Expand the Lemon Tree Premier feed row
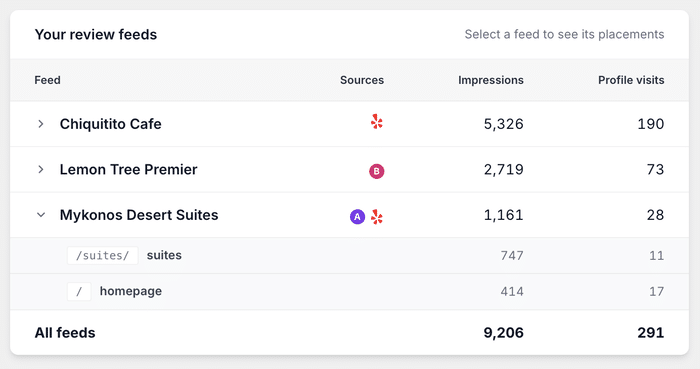Viewport: 700px width, 369px height. (41, 170)
